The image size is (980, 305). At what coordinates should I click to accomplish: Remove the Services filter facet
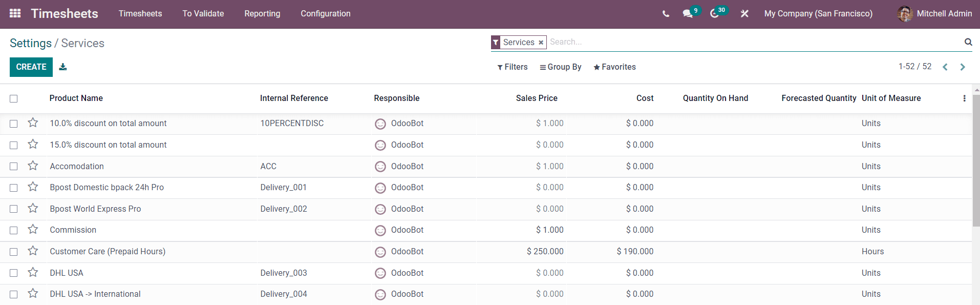[541, 43]
